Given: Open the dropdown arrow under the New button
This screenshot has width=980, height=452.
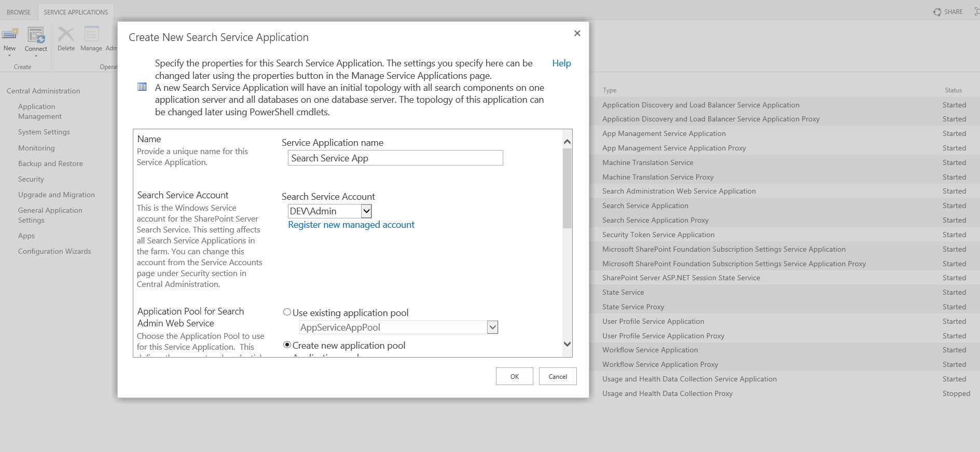Looking at the screenshot, I should pyautogui.click(x=10, y=56).
